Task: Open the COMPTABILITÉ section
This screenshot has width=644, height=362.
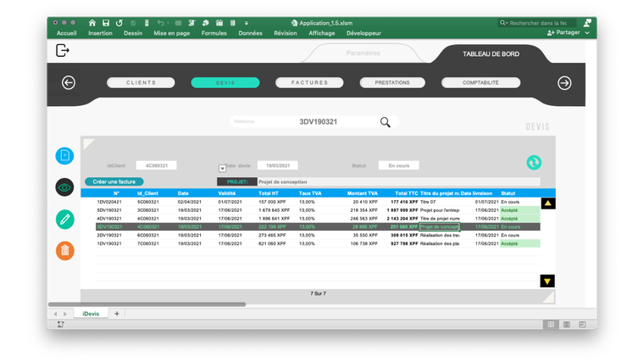Action: tap(480, 82)
